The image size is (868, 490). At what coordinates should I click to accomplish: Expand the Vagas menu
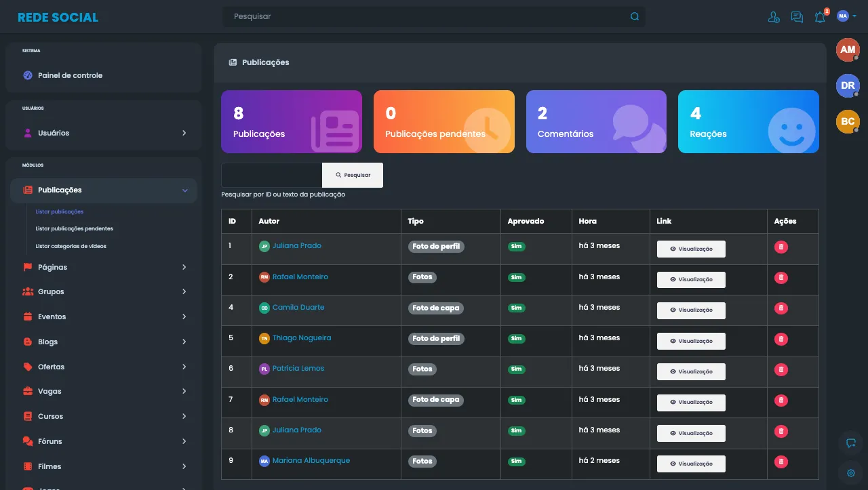tap(104, 391)
